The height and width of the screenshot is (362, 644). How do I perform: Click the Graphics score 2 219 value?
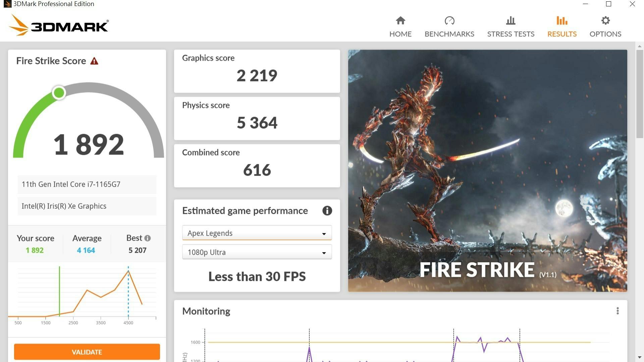257,75
